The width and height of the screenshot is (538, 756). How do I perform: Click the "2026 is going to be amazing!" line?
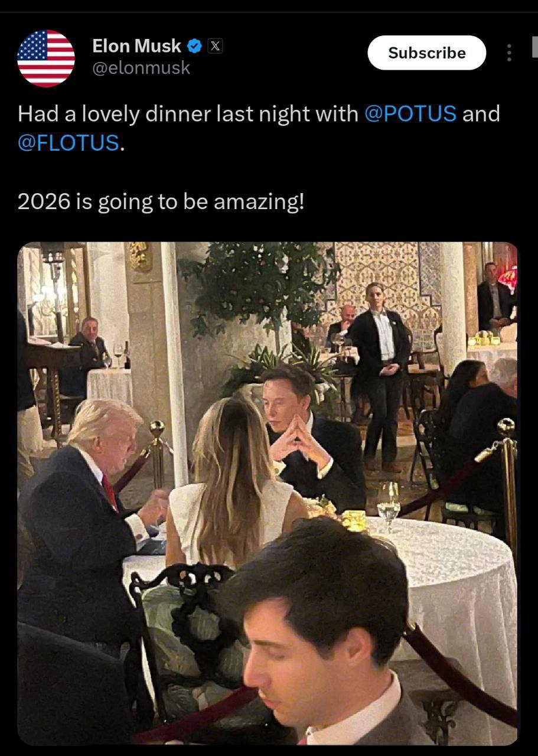tap(161, 201)
